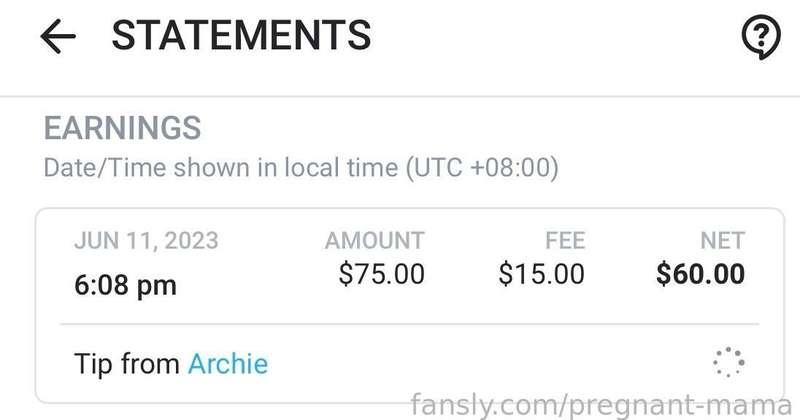Viewport: 800px width, 420px height.
Task: Select the JUN 11, 2023 date label
Action: coord(146,240)
